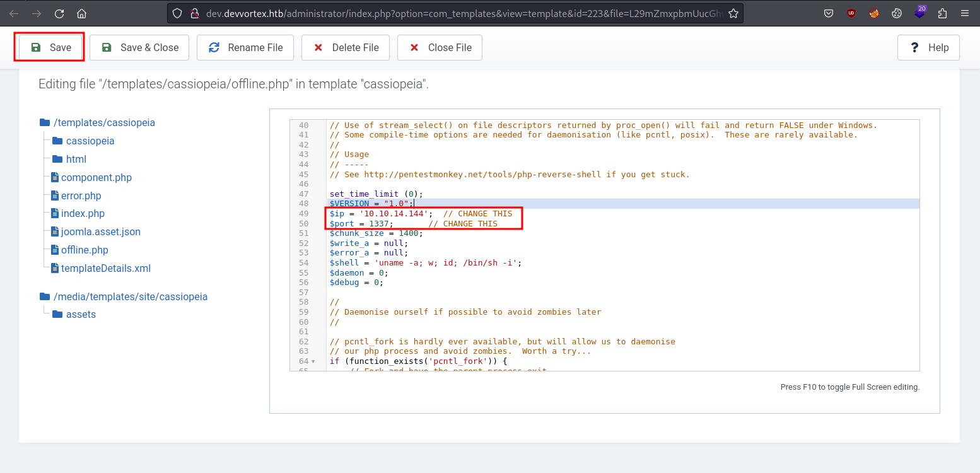Click the question mark icon in Help
Image resolution: width=980 pixels, height=473 pixels.
(x=914, y=47)
